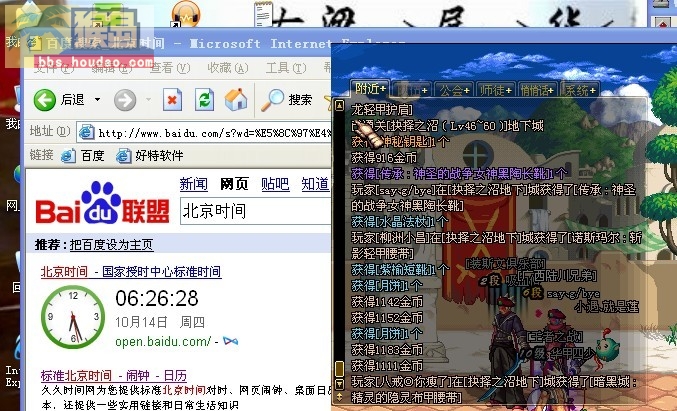Screen dimensions: 677x411
Task: Click the magnifier 搜索 toolbar button
Action: 287,100
